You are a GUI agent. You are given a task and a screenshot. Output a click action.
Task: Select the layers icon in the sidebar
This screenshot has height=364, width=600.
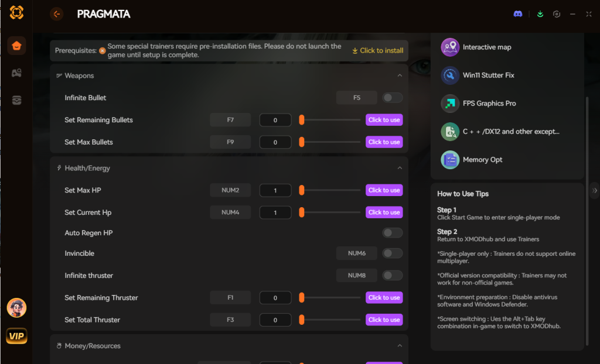pos(16,99)
